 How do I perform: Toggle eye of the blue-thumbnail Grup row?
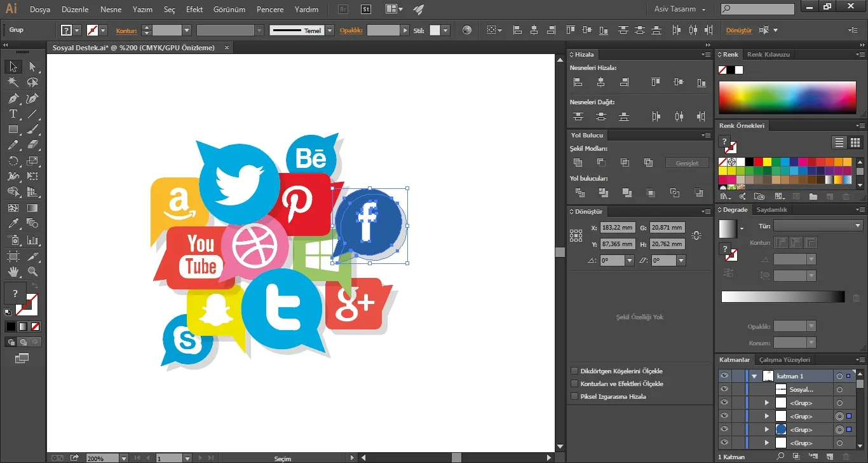click(x=724, y=429)
